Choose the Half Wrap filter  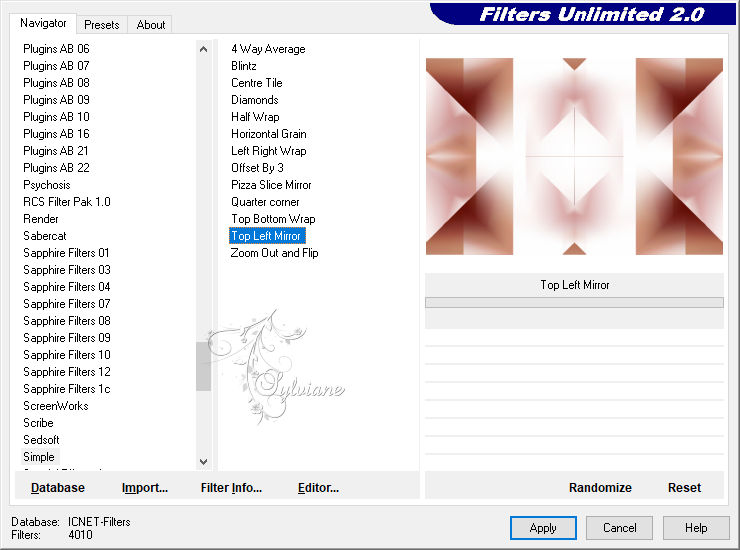click(x=255, y=117)
